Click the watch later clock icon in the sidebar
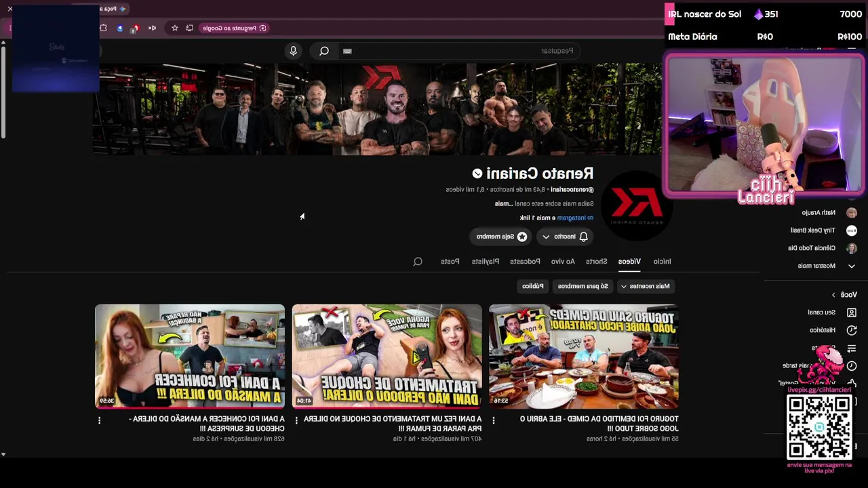This screenshot has width=868, height=488. 852,366
